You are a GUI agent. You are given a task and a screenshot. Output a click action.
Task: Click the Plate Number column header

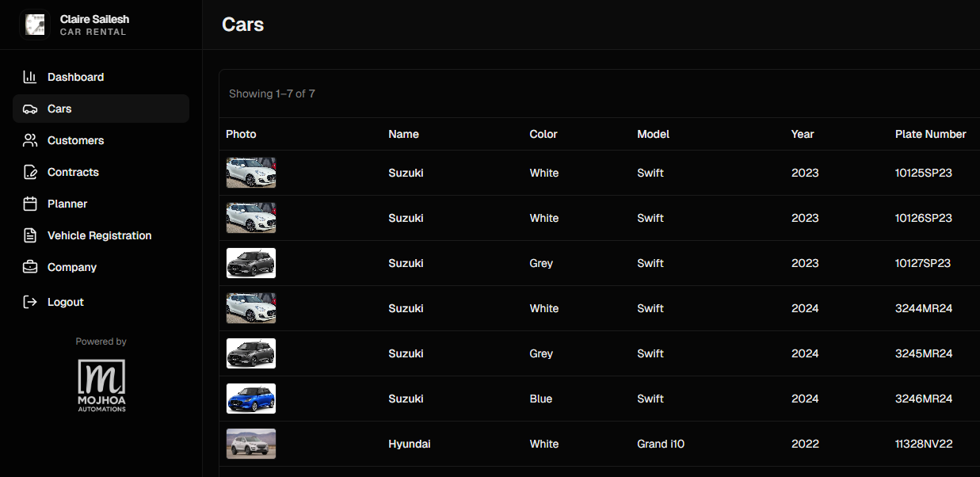point(930,134)
